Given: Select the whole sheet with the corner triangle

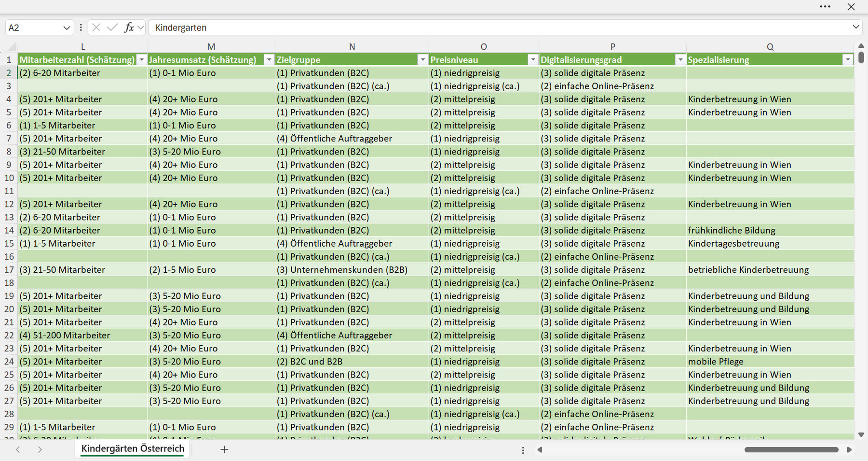Looking at the screenshot, I should 12,47.
